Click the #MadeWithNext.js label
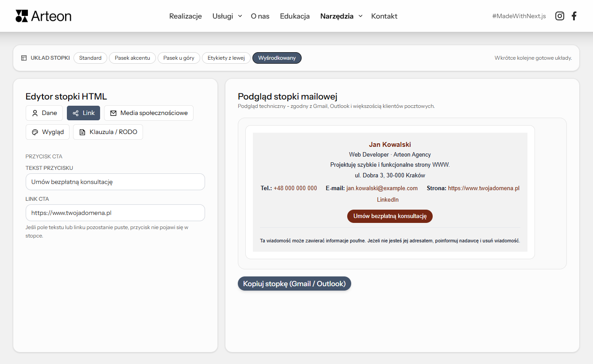Screen dimensions: 593x364 tap(518, 15)
